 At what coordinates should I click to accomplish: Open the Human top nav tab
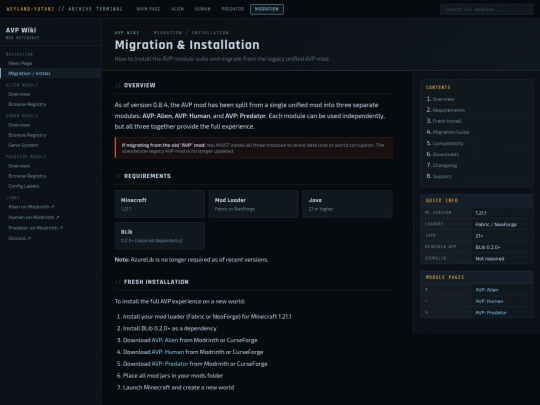point(202,9)
